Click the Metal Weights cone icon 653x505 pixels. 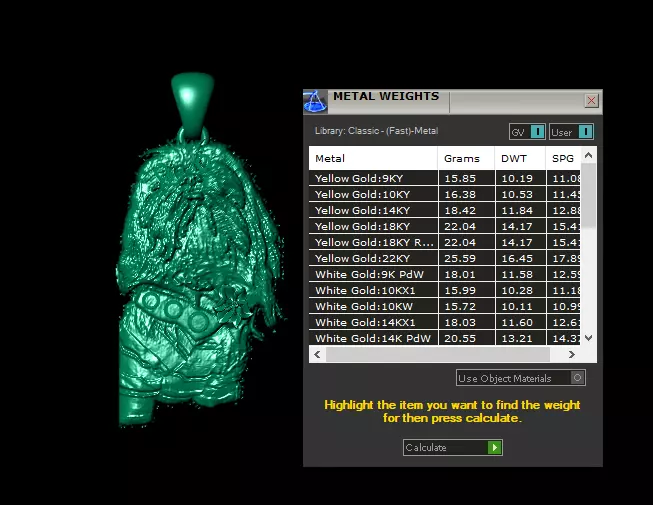click(315, 102)
